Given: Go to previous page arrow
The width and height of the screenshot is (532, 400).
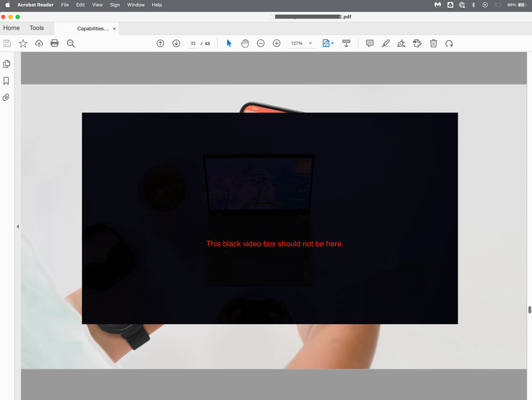Looking at the screenshot, I should pos(160,43).
